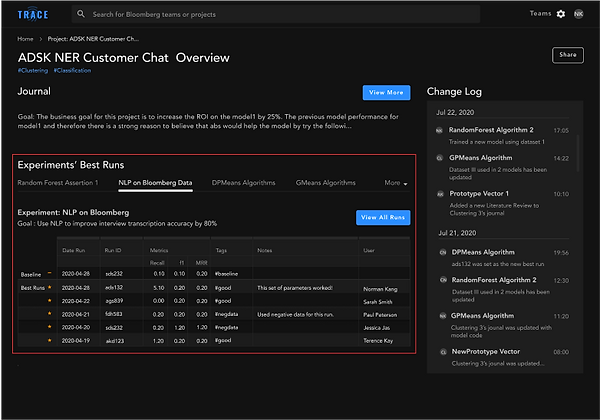Click user Sarah Smith
Image resolution: width=600 pixels, height=420 pixels.
378,302
